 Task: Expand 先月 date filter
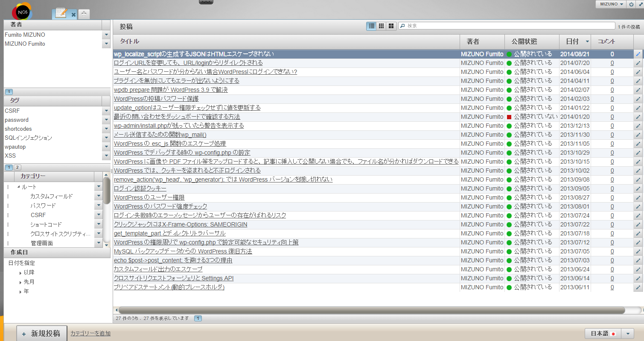20,282
